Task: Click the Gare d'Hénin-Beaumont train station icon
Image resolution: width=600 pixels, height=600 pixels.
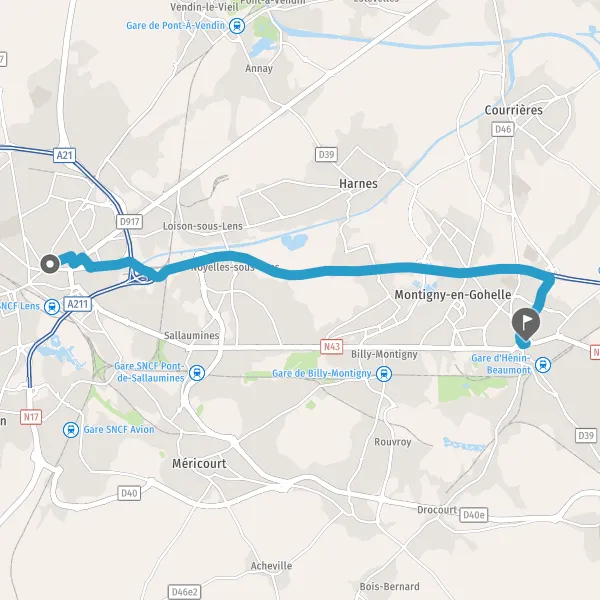Action: pos(543,365)
